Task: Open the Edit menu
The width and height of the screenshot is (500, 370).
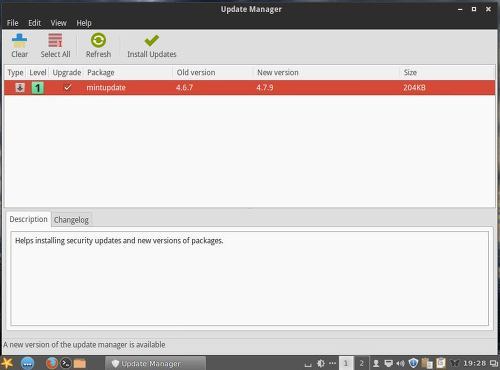Action: pyautogui.click(x=34, y=23)
